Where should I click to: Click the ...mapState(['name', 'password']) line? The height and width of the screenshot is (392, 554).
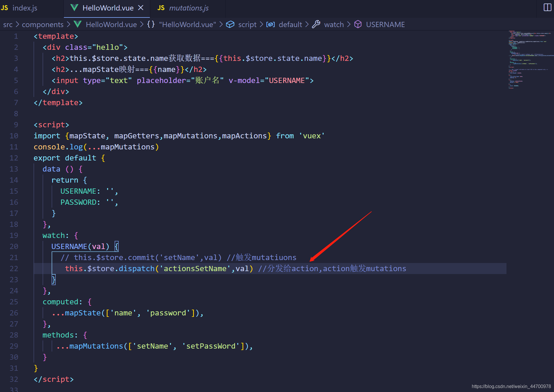point(128,313)
